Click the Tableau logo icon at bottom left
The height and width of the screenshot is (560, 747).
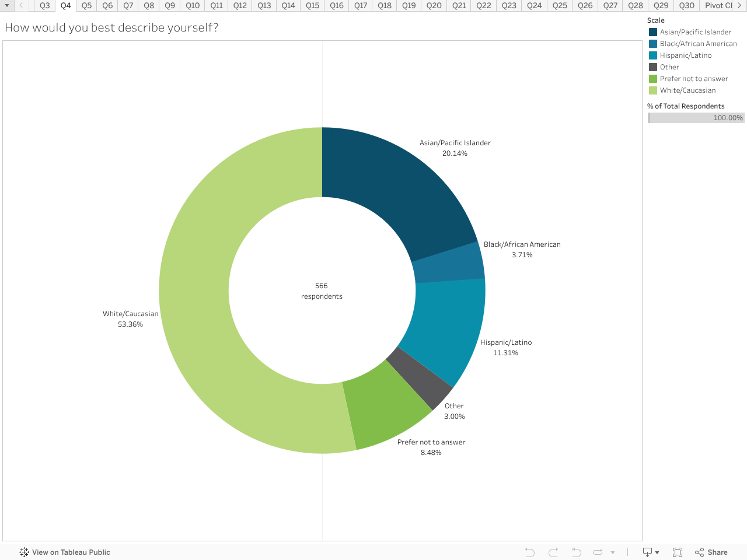tap(24, 552)
